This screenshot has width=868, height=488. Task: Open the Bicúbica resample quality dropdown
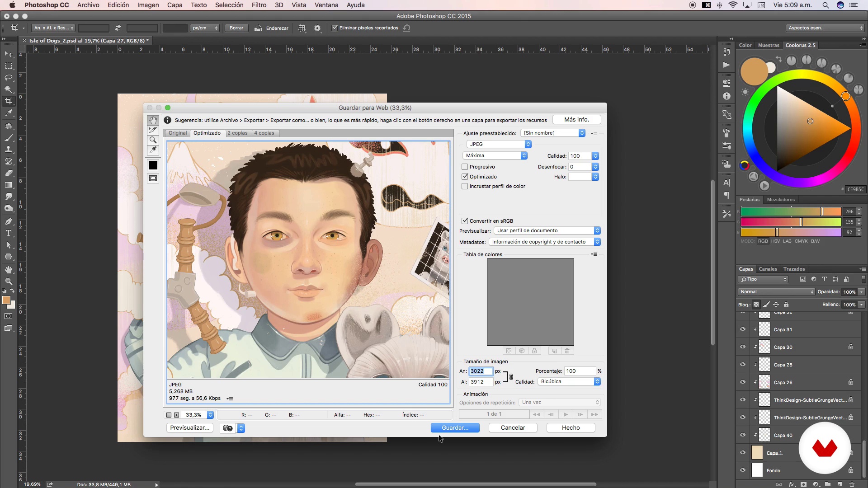[569, 381]
